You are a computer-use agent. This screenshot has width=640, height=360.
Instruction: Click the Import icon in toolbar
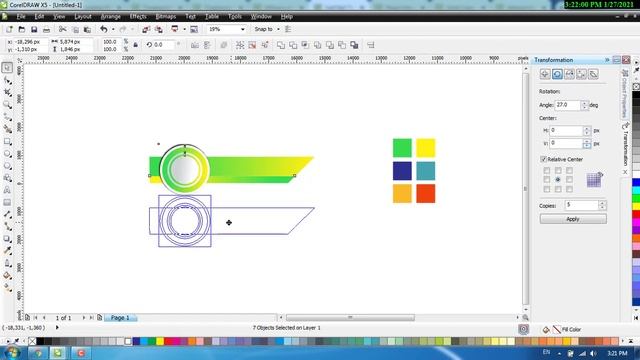(146, 29)
